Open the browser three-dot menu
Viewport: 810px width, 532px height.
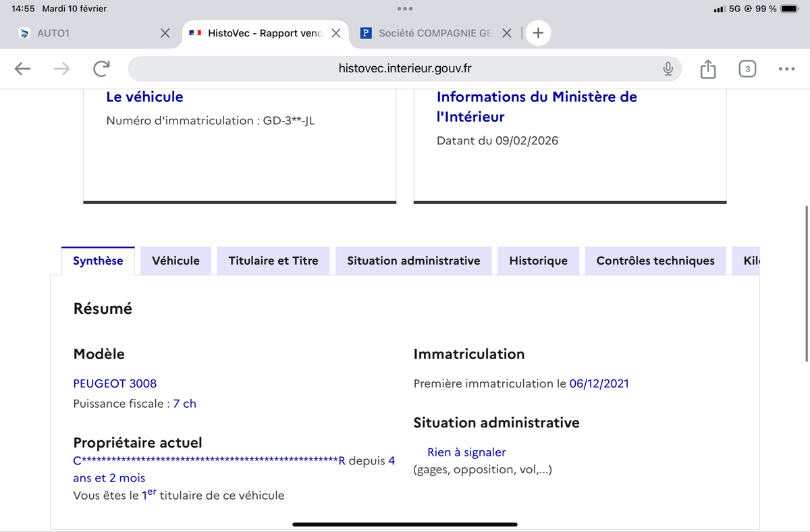(786, 69)
